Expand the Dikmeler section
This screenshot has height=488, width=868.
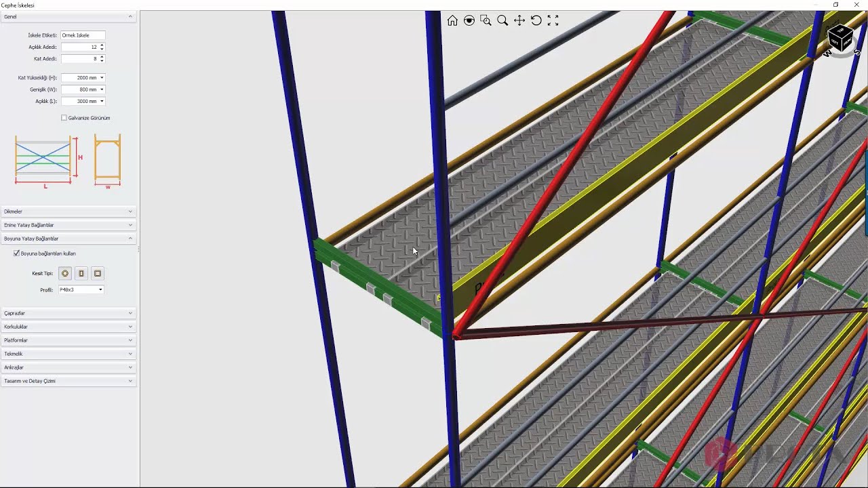pyautogui.click(x=68, y=211)
